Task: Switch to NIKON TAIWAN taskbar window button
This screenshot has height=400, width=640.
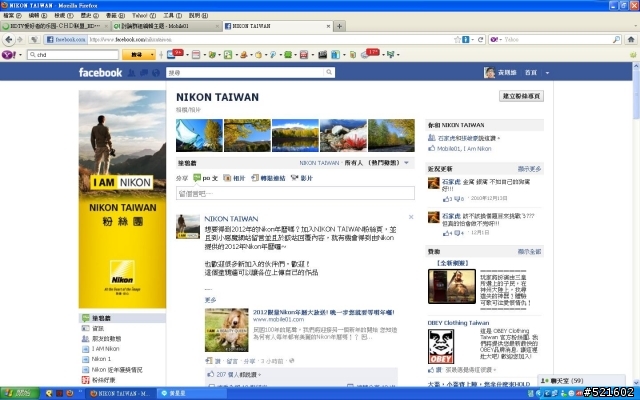Action: click(121, 393)
